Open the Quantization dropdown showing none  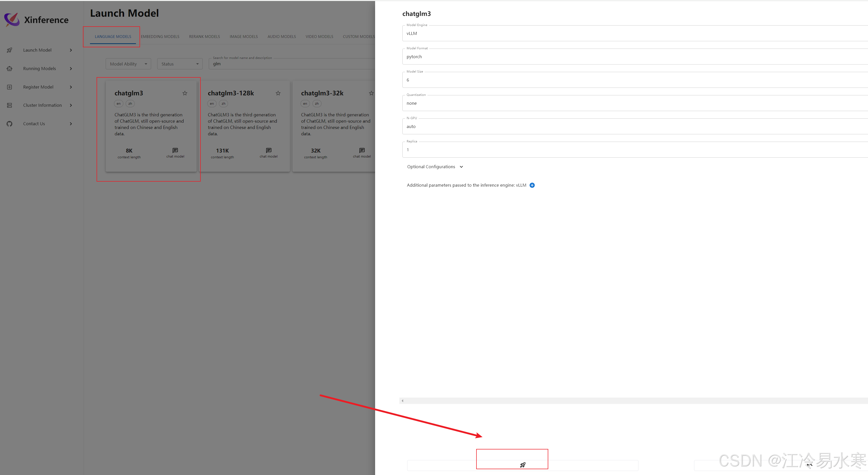pyautogui.click(x=635, y=103)
